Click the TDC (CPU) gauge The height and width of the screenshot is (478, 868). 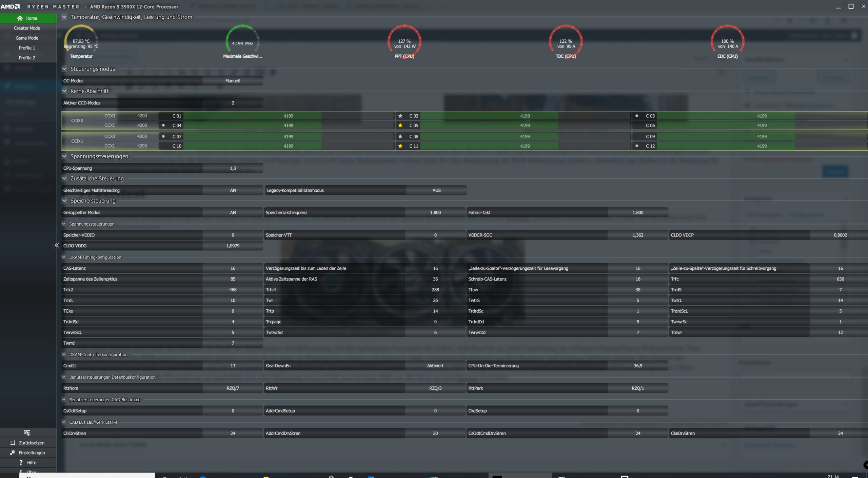(566, 41)
